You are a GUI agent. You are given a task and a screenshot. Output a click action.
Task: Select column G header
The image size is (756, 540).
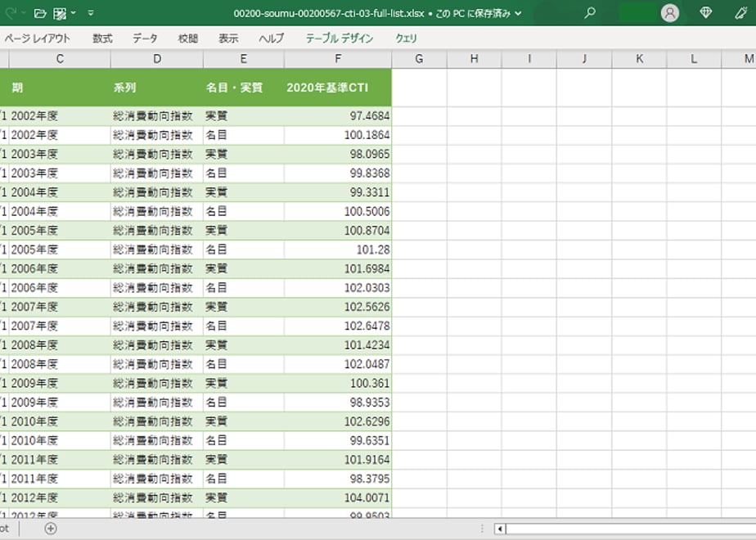[420, 59]
